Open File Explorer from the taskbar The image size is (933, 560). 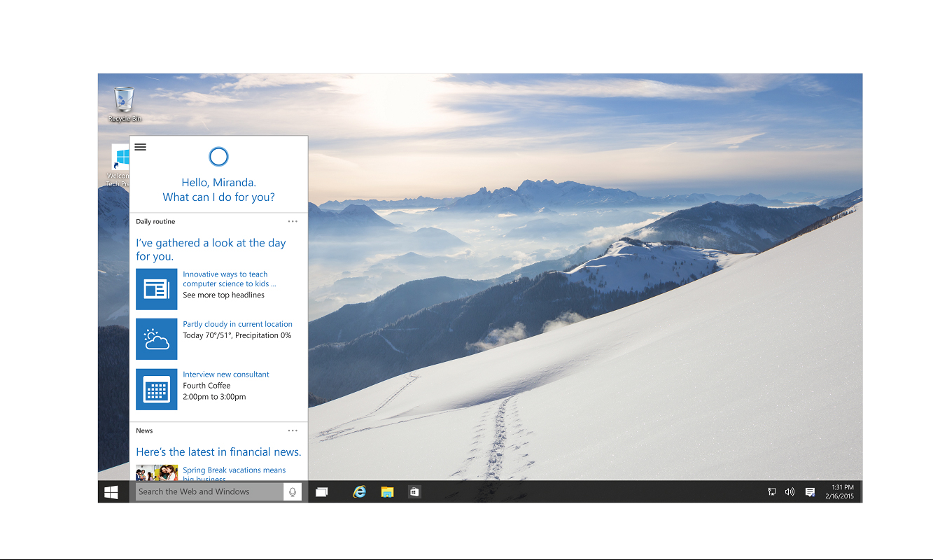tap(387, 492)
